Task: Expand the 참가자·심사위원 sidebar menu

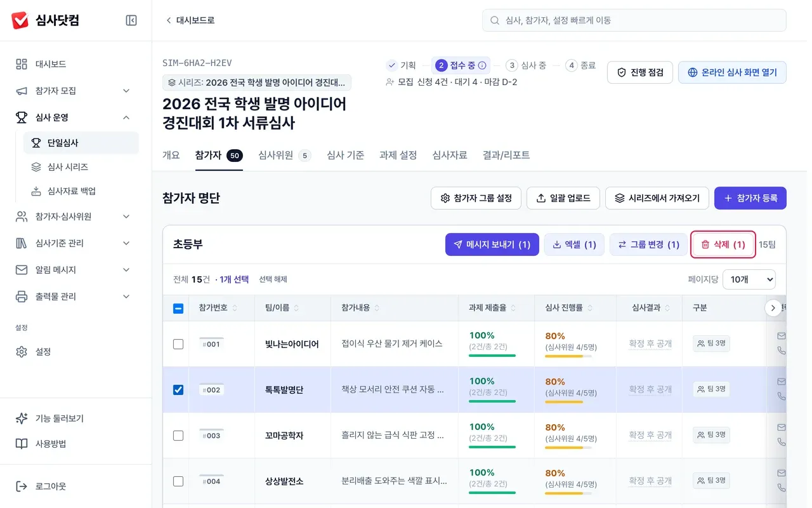Action: coord(76,217)
